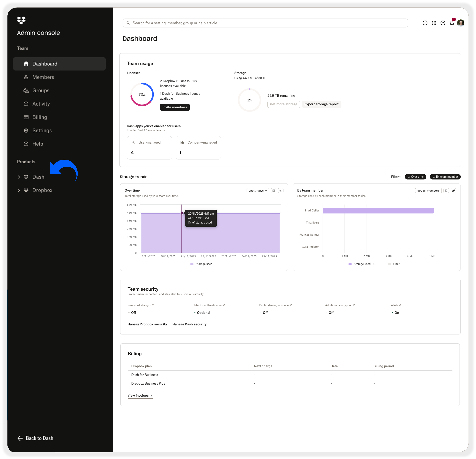Click the help question mark icon
Image resolution: width=476 pixels, height=459 pixels.
[x=443, y=23]
